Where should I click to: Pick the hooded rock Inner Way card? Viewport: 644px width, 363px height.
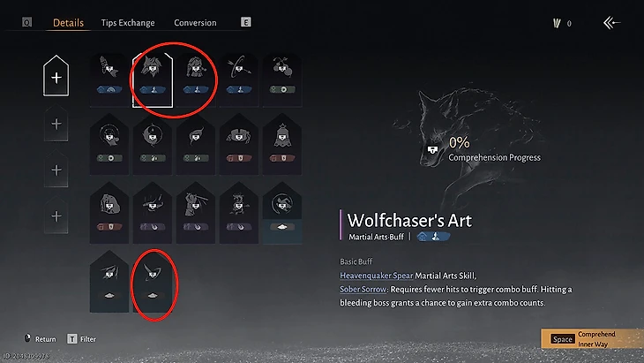[109, 213]
